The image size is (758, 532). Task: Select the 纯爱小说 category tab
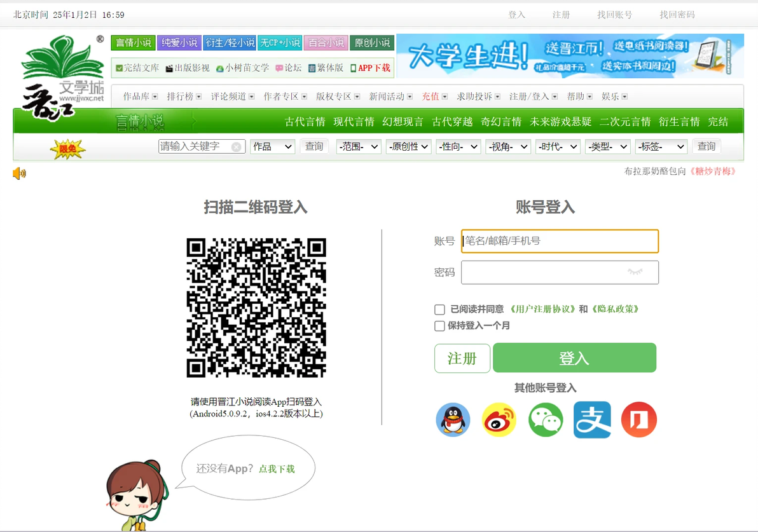coord(179,43)
